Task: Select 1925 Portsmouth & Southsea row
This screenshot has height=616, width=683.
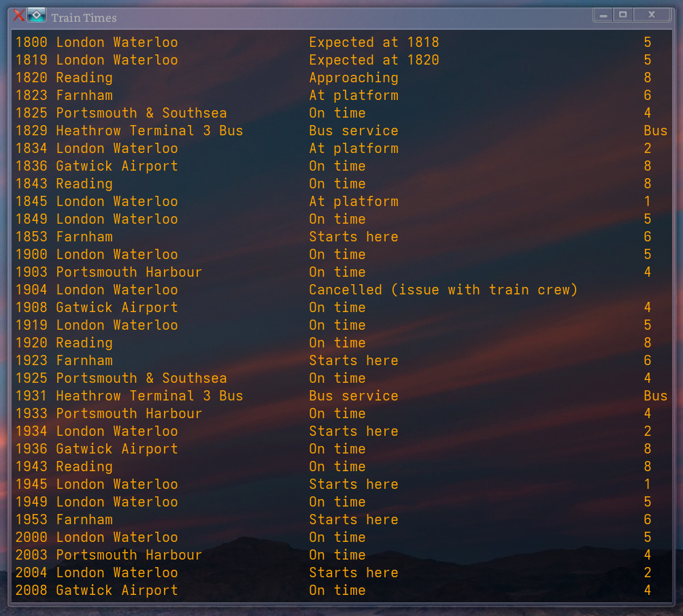Action: [341, 378]
